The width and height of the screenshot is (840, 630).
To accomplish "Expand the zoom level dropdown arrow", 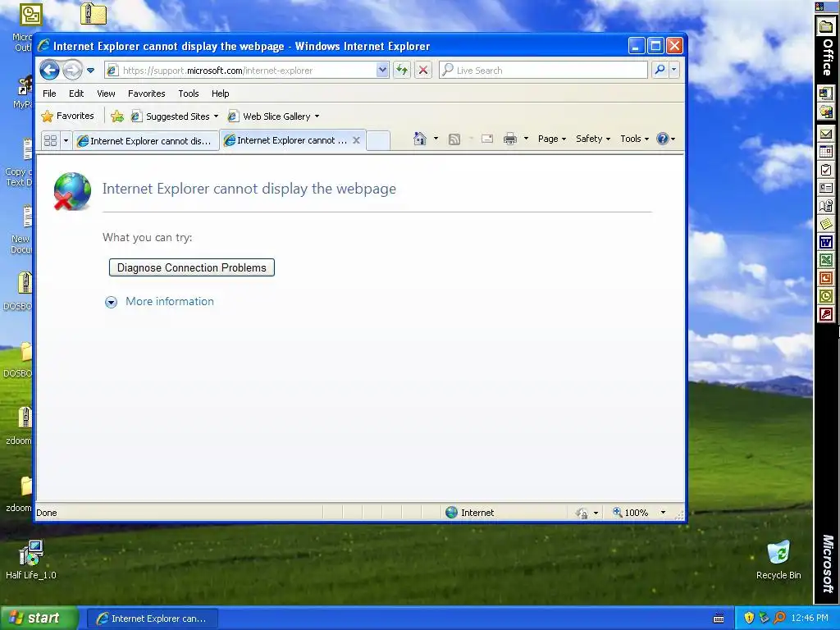I will point(663,513).
